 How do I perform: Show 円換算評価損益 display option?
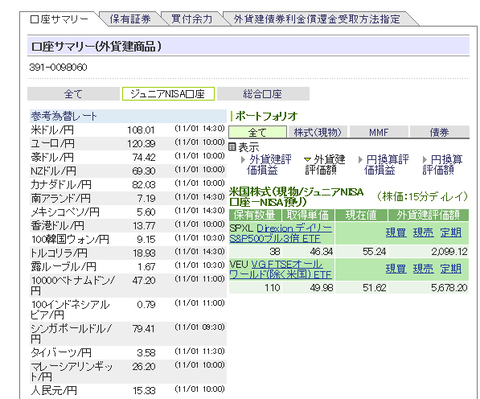click(x=386, y=165)
